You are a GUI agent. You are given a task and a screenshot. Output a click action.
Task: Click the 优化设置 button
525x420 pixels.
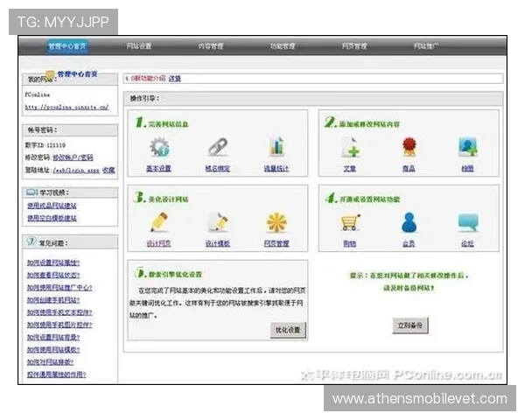288,330
